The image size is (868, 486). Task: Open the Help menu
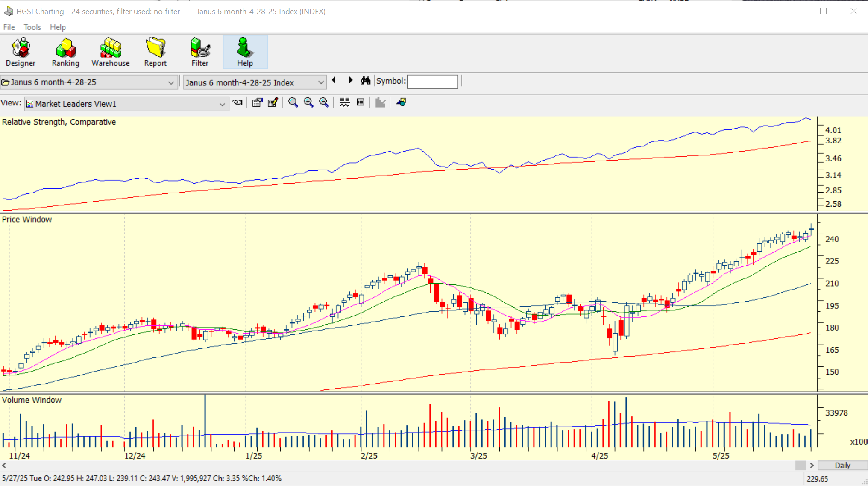58,27
